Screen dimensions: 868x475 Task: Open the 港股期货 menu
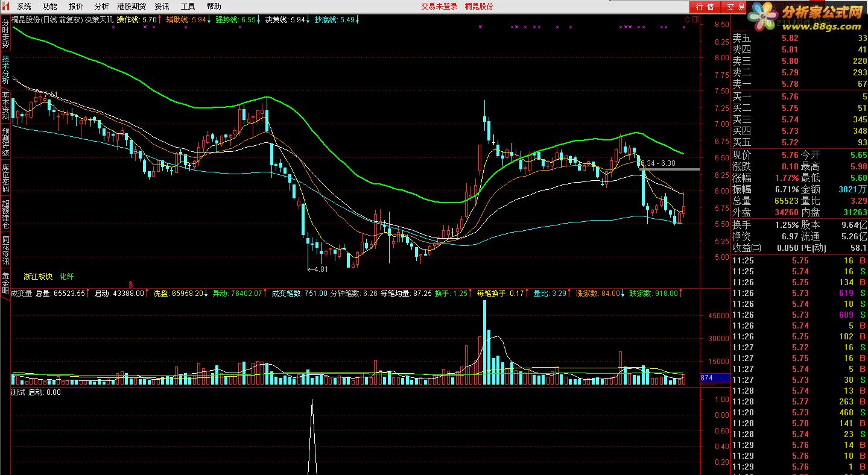click(x=131, y=6)
